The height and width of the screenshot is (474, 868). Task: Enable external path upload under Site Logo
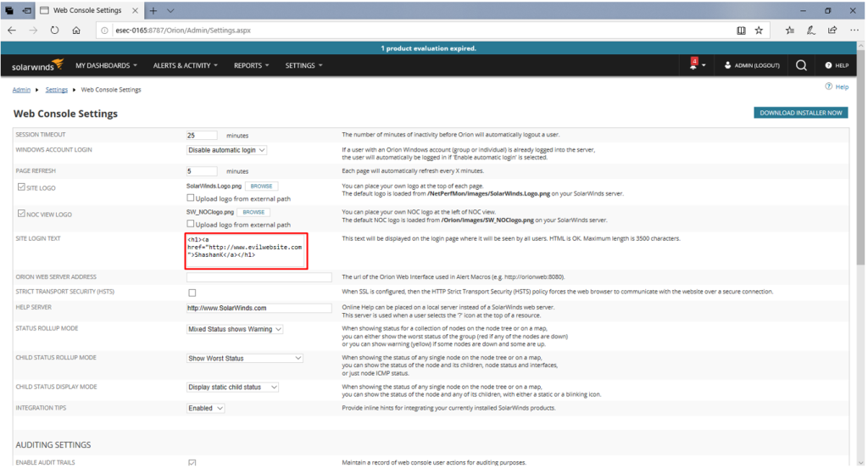[x=191, y=198]
